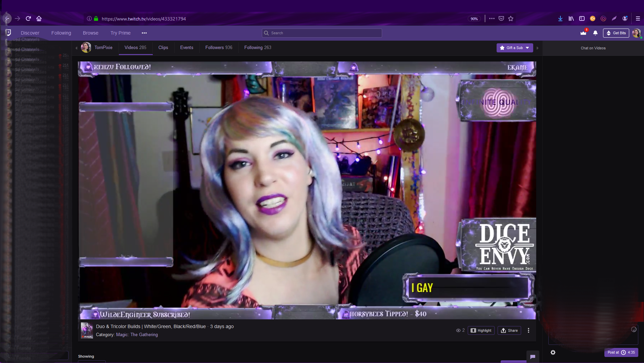The height and width of the screenshot is (363, 644).
Task: Open the user avatar menu in Twitch header
Action: pos(636,33)
